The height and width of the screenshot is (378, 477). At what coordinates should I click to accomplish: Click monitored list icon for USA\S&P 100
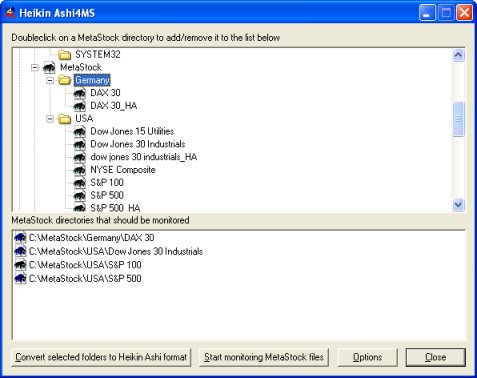tap(20, 265)
